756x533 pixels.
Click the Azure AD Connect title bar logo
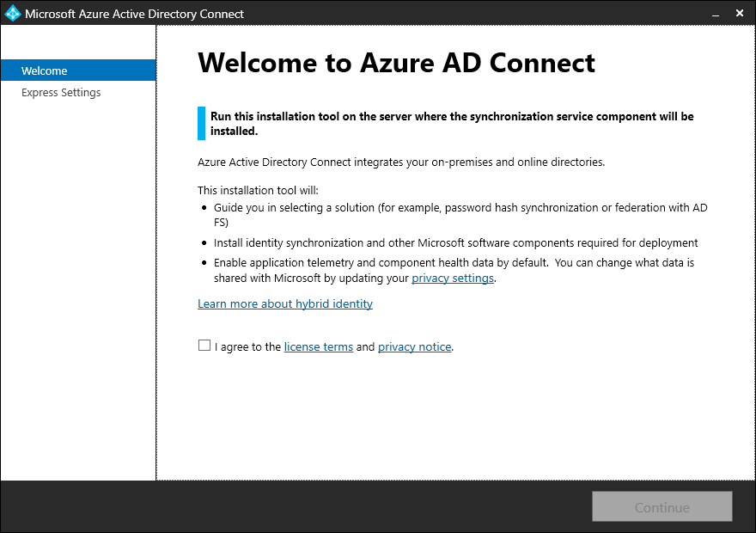(12, 13)
